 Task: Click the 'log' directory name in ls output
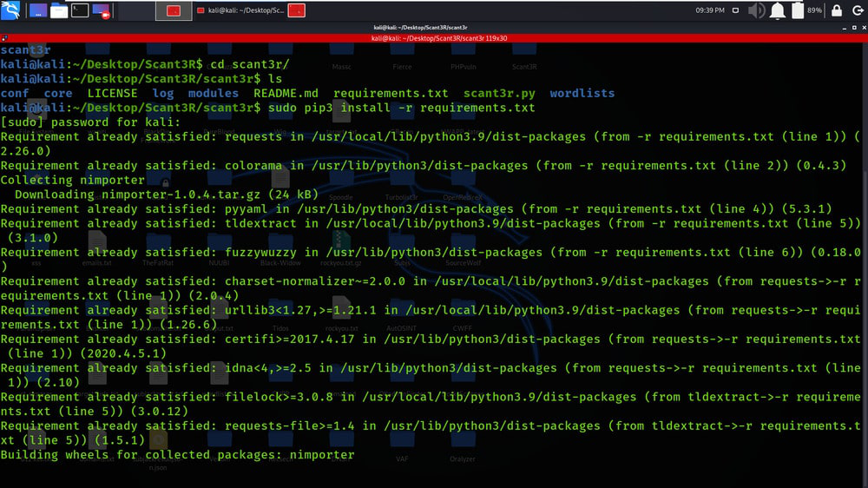[163, 93]
